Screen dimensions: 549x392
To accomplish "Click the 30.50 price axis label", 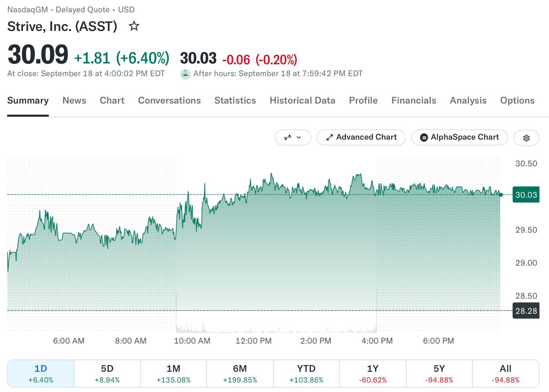I will 526,163.
